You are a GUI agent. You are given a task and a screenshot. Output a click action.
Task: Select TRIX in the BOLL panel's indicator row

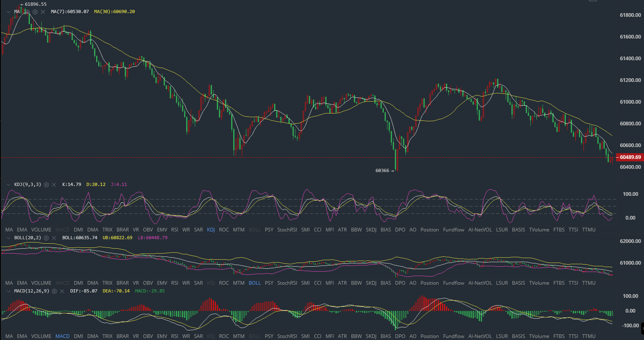click(x=107, y=283)
